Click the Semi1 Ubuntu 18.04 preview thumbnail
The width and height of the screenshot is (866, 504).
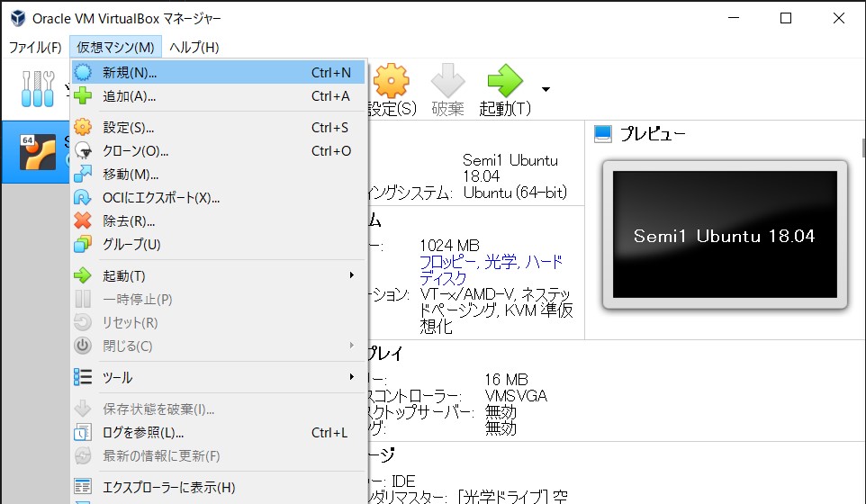coord(725,235)
